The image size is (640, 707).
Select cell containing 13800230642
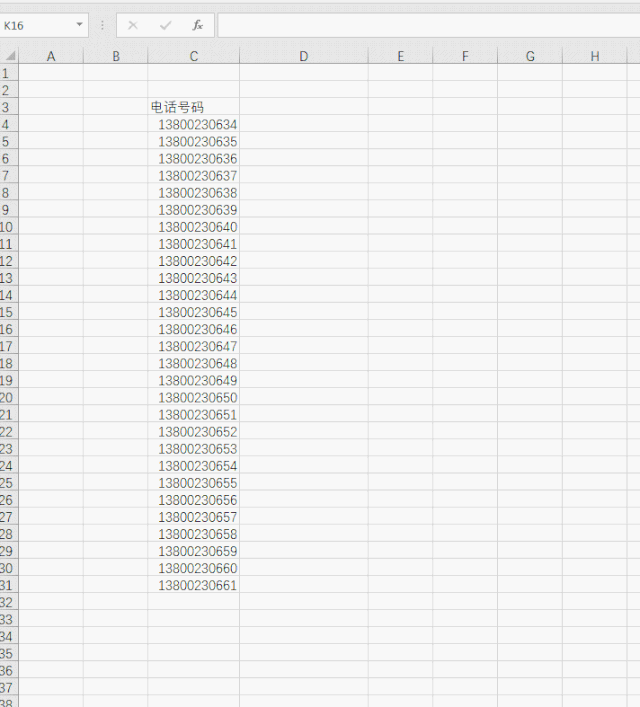[193, 261]
